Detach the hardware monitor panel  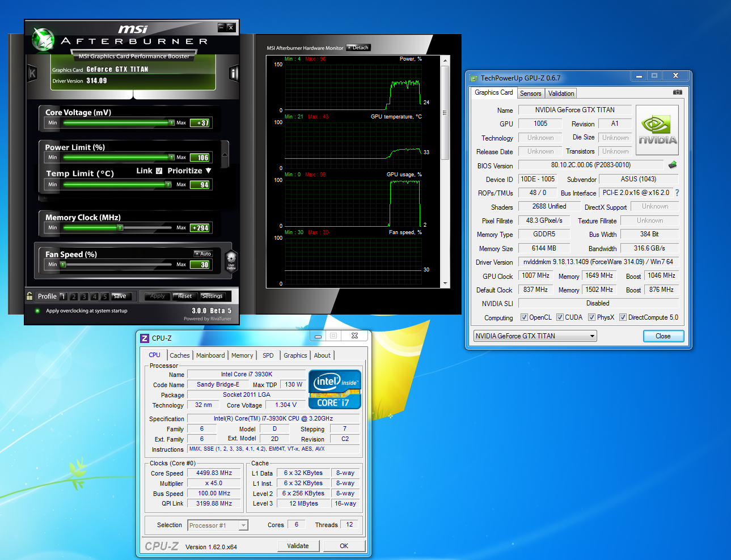pos(358,48)
